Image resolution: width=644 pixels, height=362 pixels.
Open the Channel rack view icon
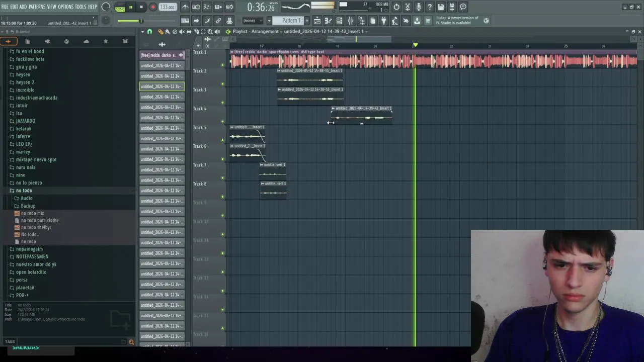[339, 21]
